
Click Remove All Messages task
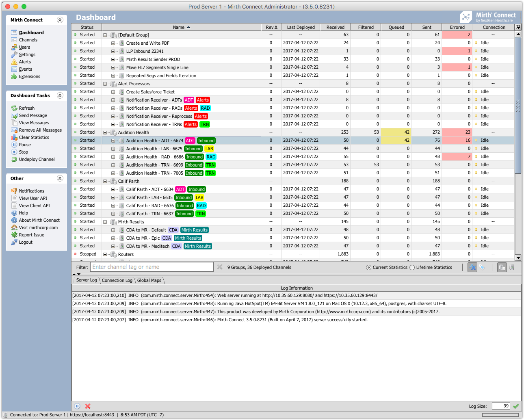point(40,130)
